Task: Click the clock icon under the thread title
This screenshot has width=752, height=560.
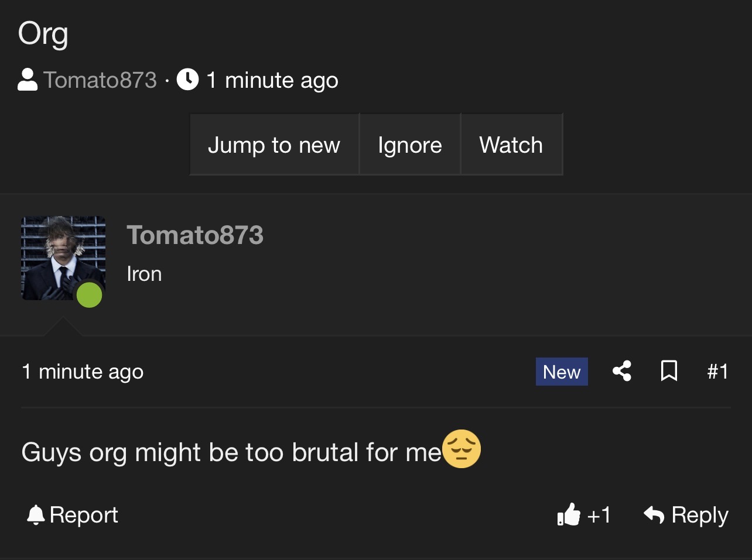Action: coord(187,80)
